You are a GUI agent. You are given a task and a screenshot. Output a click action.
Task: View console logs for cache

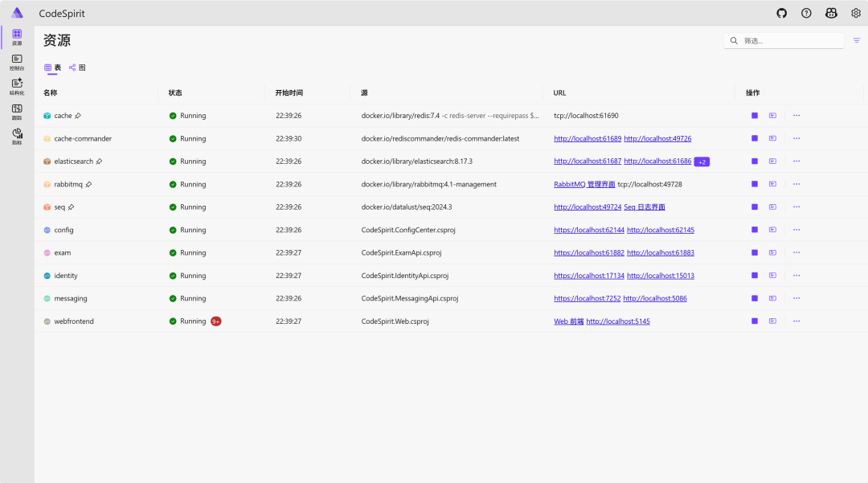773,116
